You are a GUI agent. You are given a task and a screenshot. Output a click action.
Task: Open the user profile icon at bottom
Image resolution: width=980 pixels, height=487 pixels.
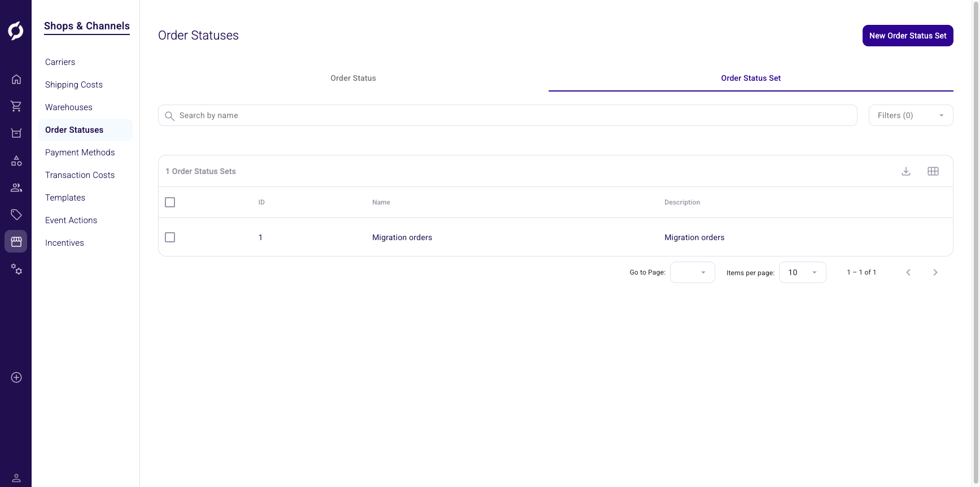[x=16, y=478]
